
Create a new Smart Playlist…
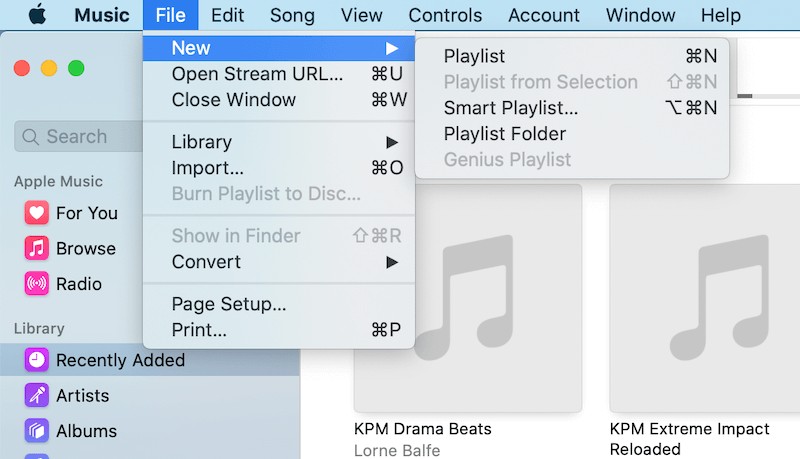(x=572, y=108)
